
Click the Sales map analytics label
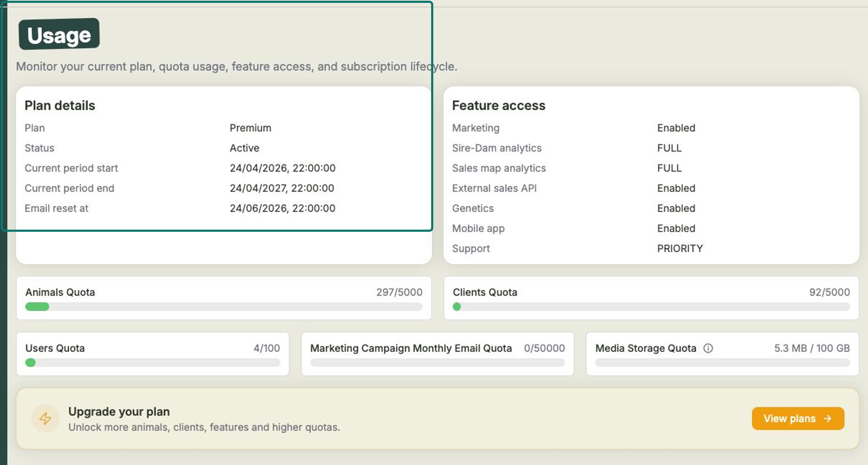(499, 168)
